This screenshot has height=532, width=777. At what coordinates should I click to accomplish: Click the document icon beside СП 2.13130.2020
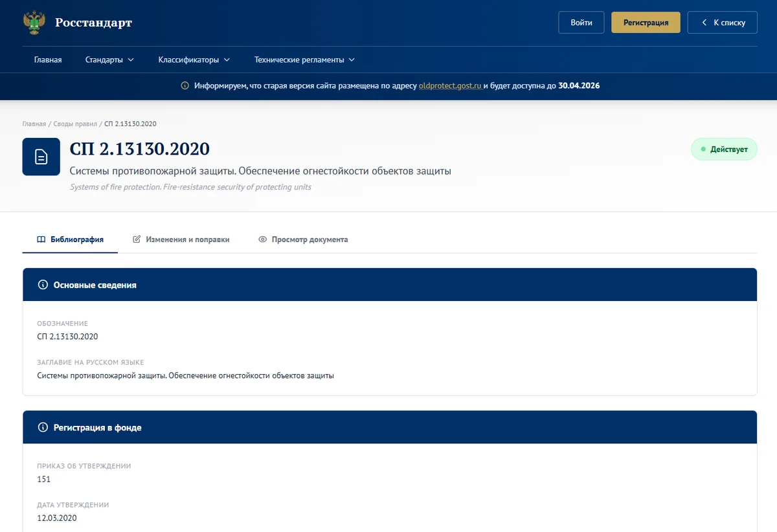click(41, 157)
